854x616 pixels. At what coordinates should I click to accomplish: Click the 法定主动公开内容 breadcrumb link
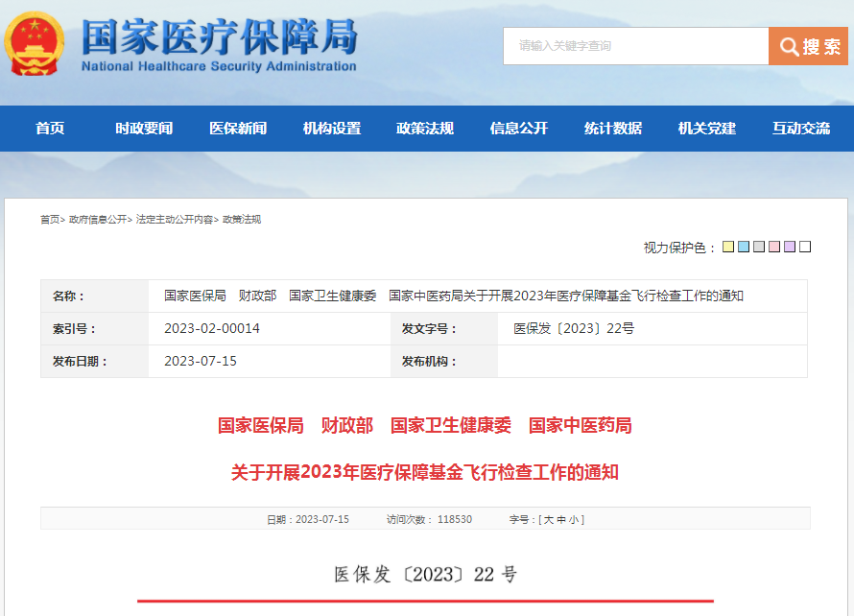175,220
